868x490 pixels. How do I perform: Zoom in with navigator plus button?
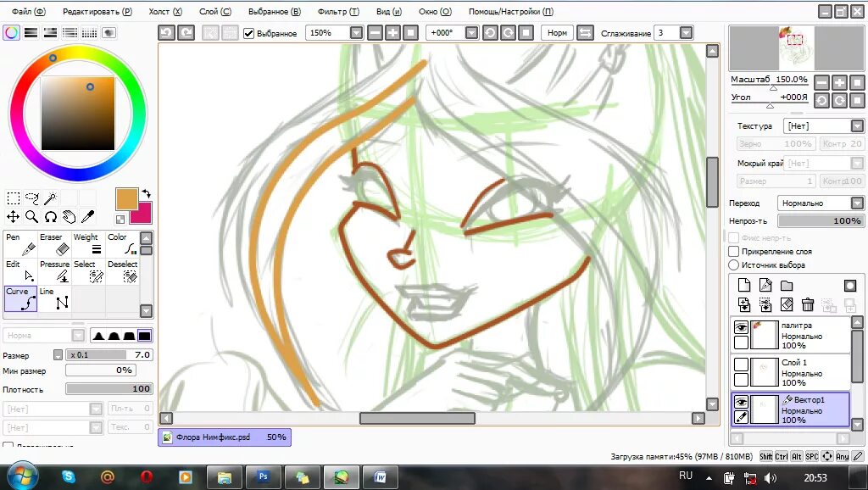coord(840,82)
